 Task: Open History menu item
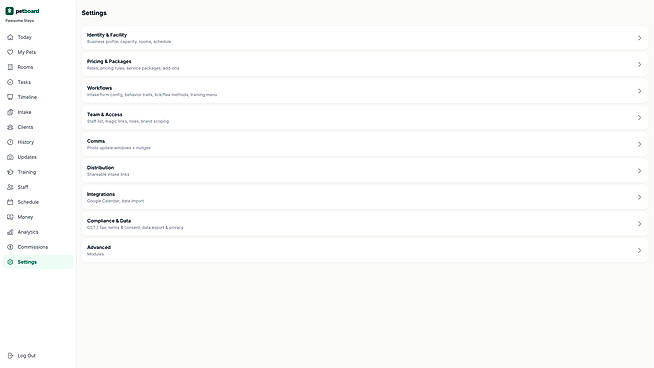point(38,142)
